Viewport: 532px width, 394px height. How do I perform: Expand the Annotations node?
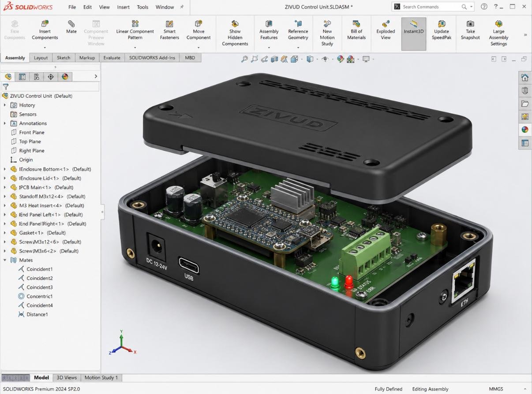(x=5, y=123)
